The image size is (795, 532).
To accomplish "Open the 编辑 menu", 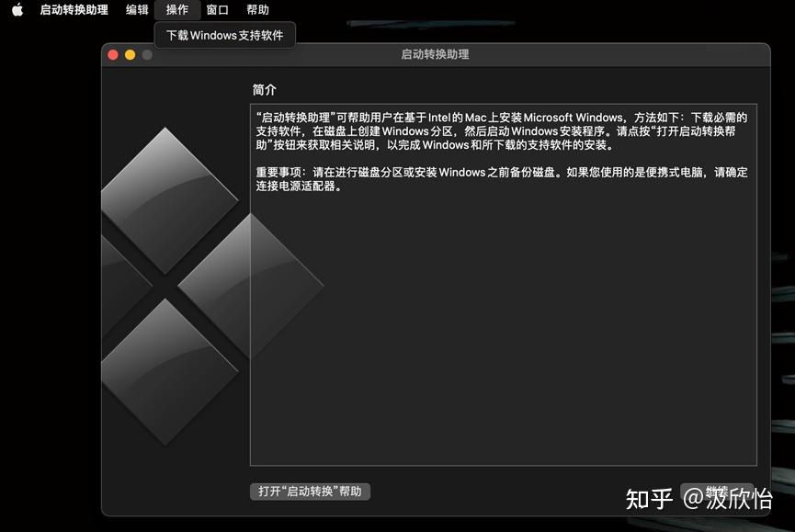I will tap(137, 9).
